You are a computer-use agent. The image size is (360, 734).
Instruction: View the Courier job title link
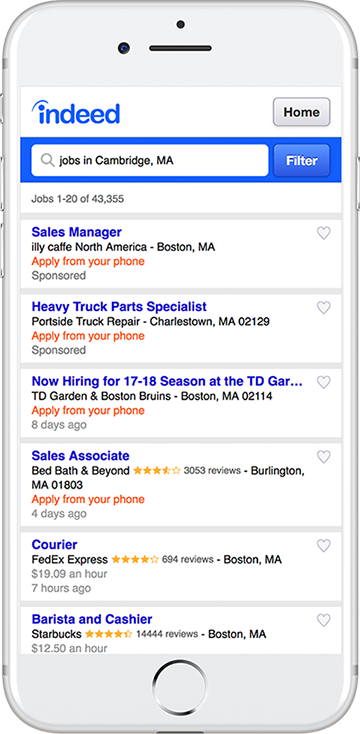(54, 545)
